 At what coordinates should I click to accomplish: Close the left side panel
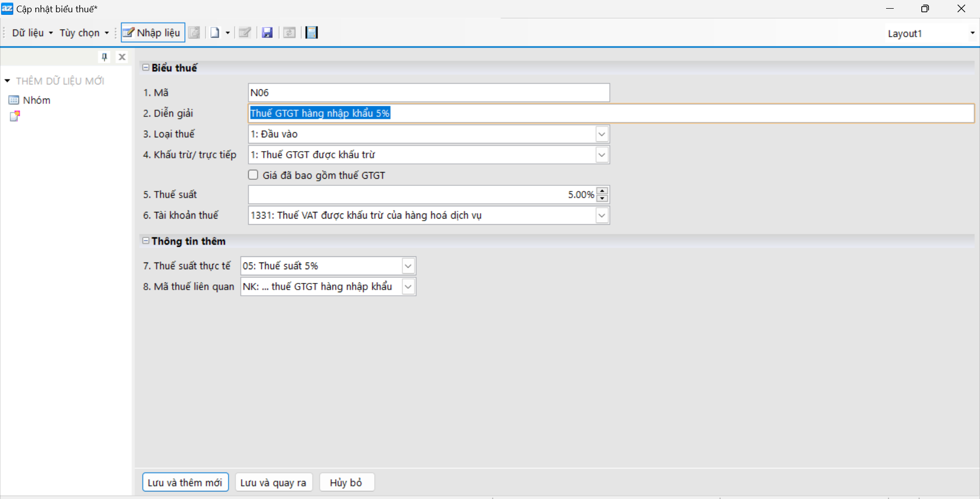[x=122, y=57]
